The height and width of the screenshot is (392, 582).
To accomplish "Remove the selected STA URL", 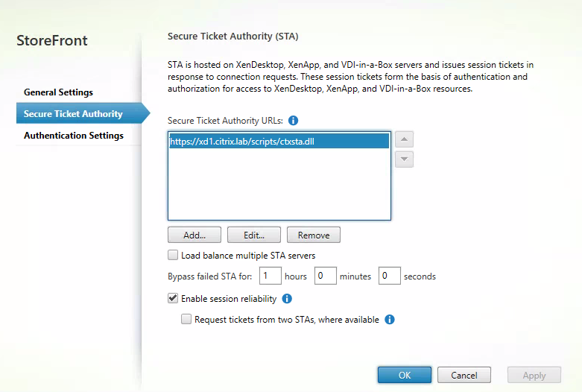I will coord(313,235).
